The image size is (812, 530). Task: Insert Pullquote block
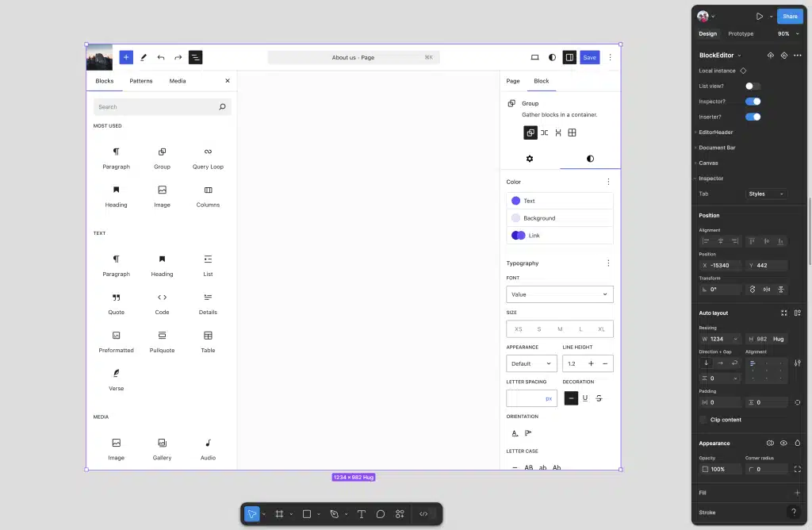162,343
